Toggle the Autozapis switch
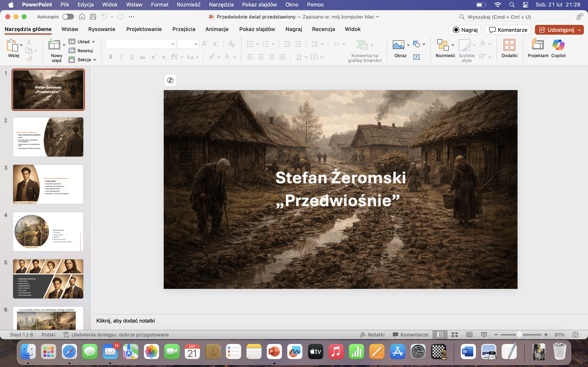Image resolution: width=588 pixels, height=367 pixels. coord(68,17)
